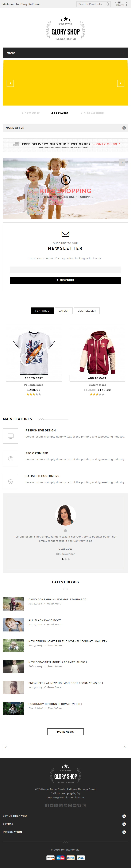
Task: Click the black Subscribe button
Action: click(x=65, y=280)
